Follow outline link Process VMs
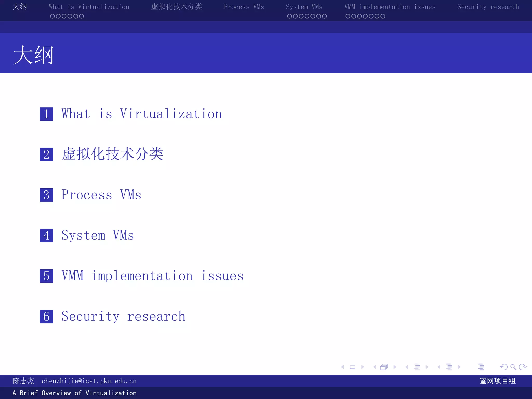The width and height of the screenshot is (532, 399). pos(101,195)
